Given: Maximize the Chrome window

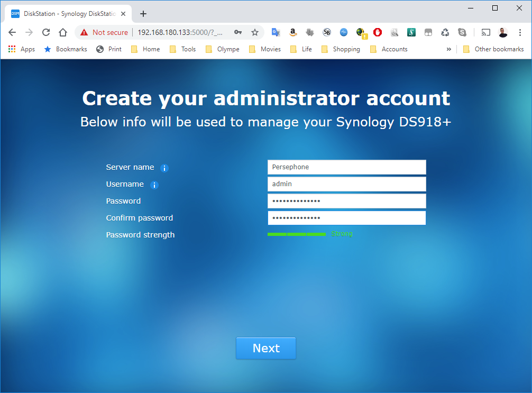Looking at the screenshot, I should pos(495,8).
